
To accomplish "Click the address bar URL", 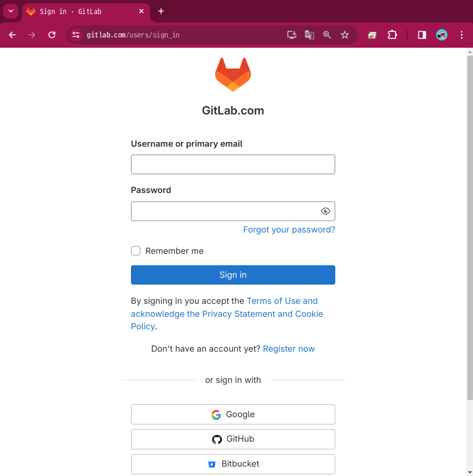I will [x=133, y=35].
